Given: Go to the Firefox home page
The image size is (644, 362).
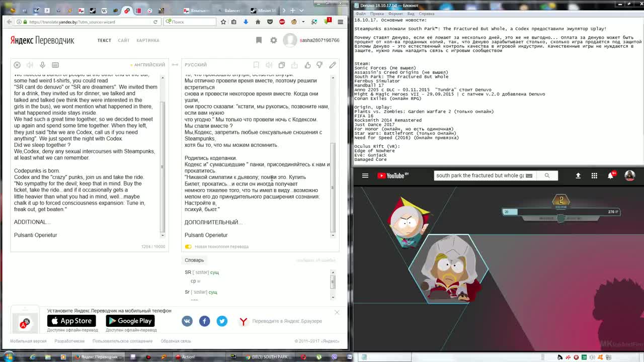Looking at the screenshot, I should pyautogui.click(x=258, y=22).
